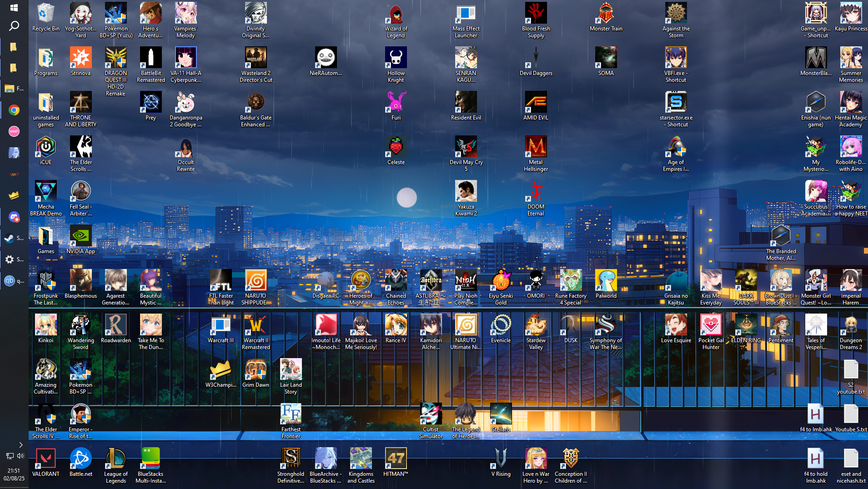868x489 pixels.
Task: Select the League of Legends icon
Action: click(115, 466)
